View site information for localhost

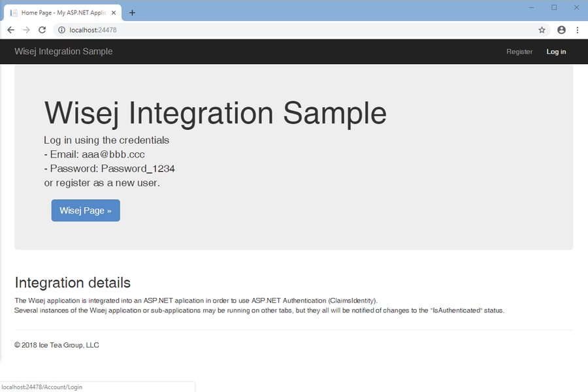pos(61,30)
